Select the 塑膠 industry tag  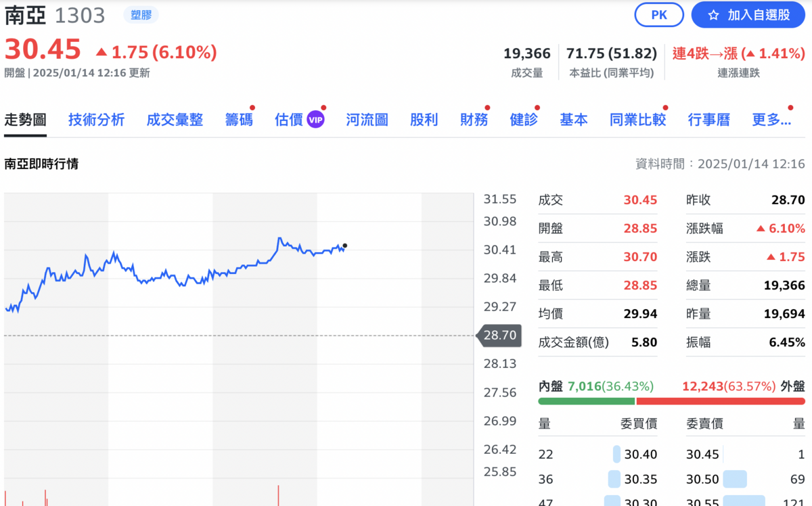pos(141,15)
